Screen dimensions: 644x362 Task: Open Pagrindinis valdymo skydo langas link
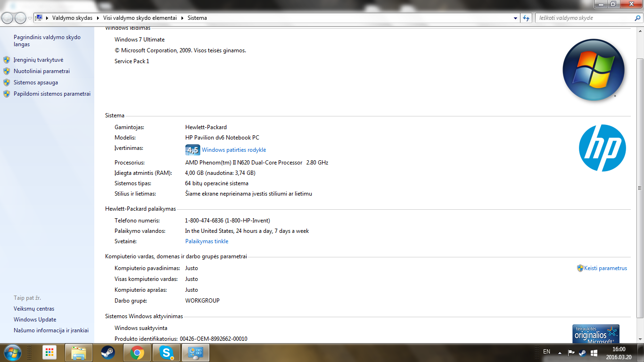point(47,41)
